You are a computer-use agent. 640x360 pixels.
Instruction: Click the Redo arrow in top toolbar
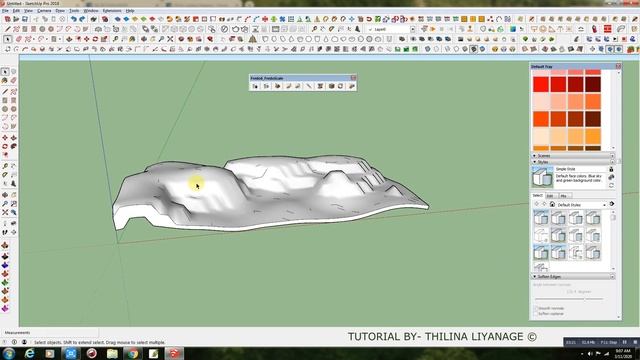(82, 19)
